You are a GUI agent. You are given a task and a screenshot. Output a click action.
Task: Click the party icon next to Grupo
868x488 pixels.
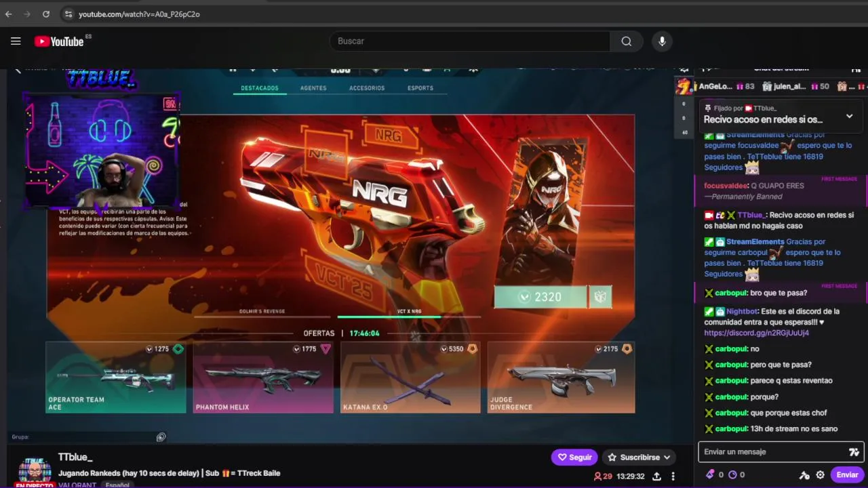point(161,437)
